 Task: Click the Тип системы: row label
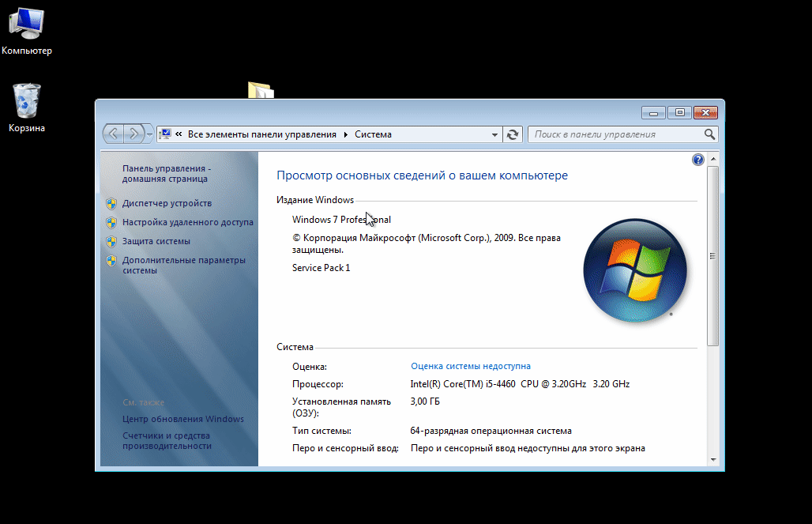click(x=321, y=431)
